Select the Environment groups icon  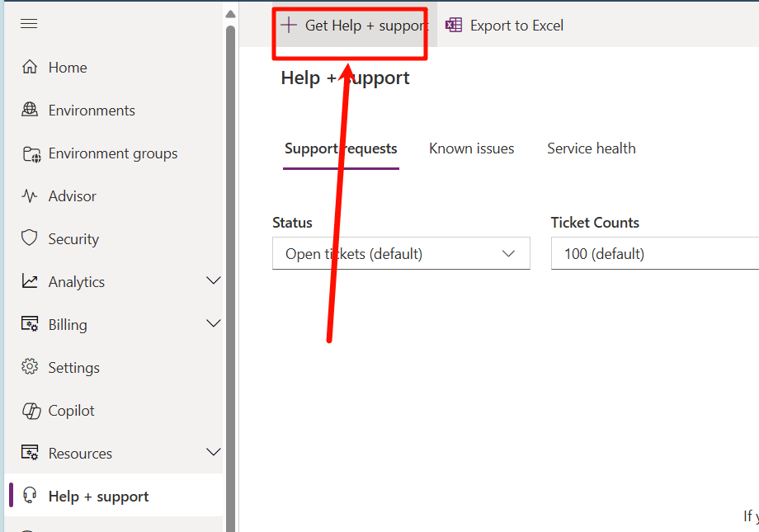[x=28, y=153]
